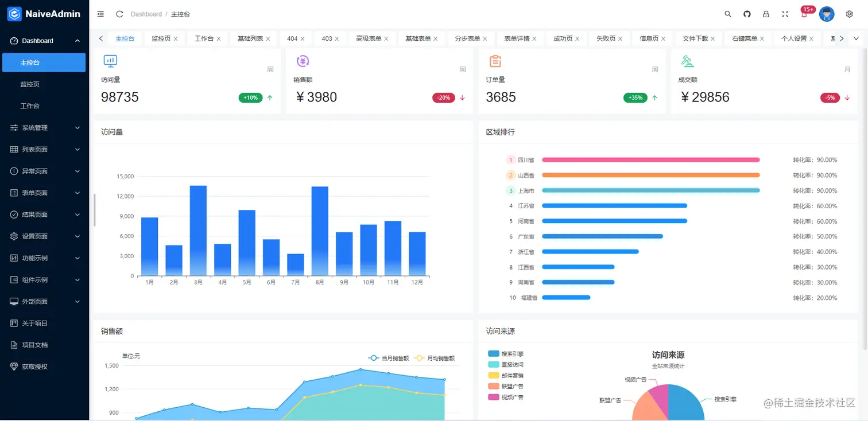The image size is (868, 421).
Task: Toggle 直接访问 in pie chart legend
Action: click(506, 365)
